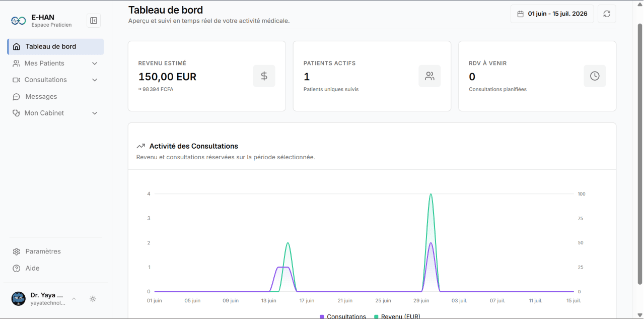Open the Dr. Yaya account menu chevron
Viewport: 644px width, 319px height.
pos(74,299)
